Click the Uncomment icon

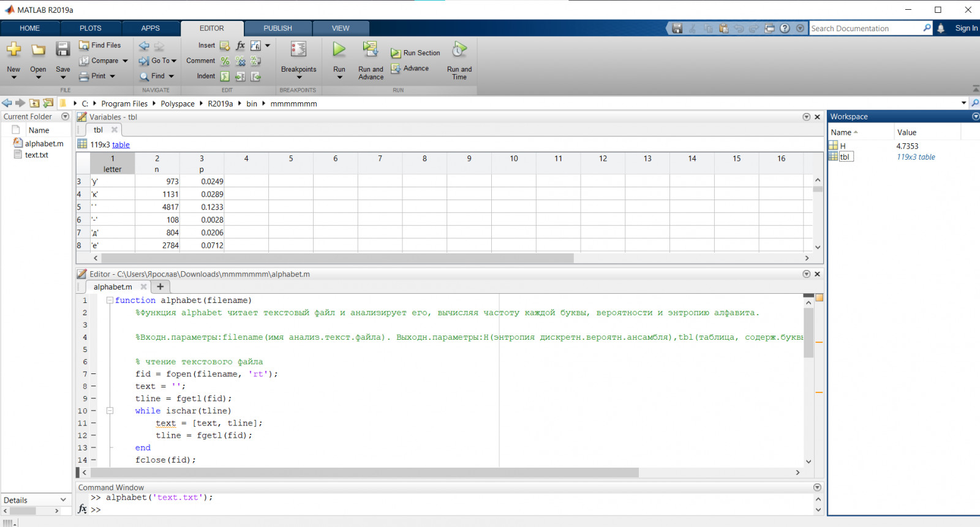240,61
